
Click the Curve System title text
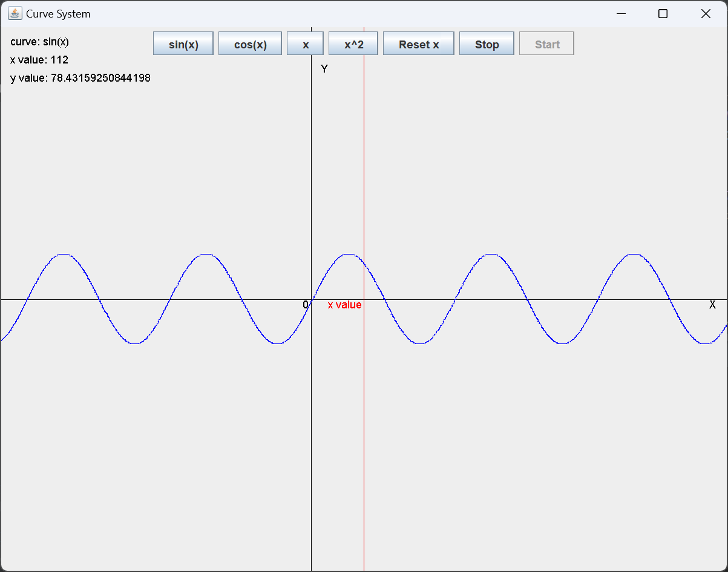click(58, 14)
